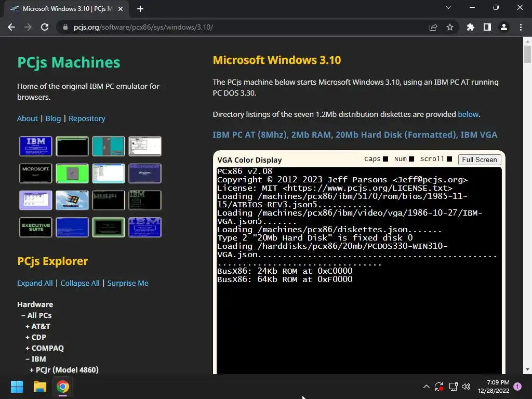Screen dimensions: 532x399
Task: Open the white windowed screen thumbnail in first row
Action: tap(145, 146)
